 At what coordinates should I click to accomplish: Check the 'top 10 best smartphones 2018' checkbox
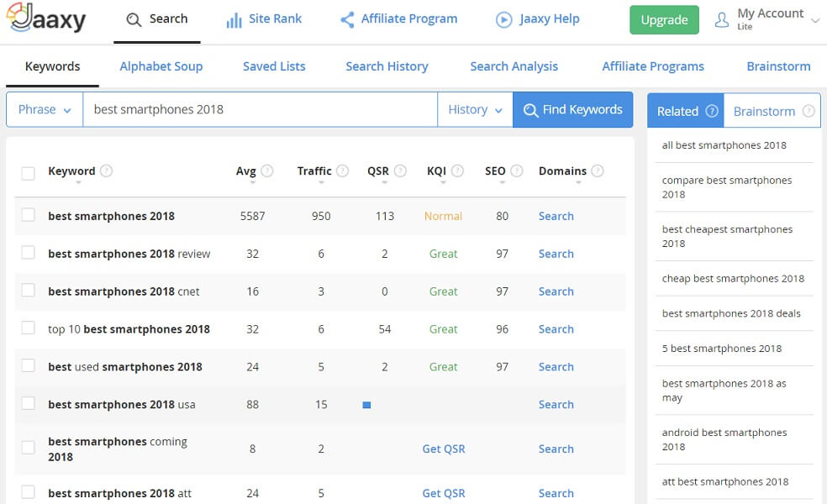pos(28,328)
